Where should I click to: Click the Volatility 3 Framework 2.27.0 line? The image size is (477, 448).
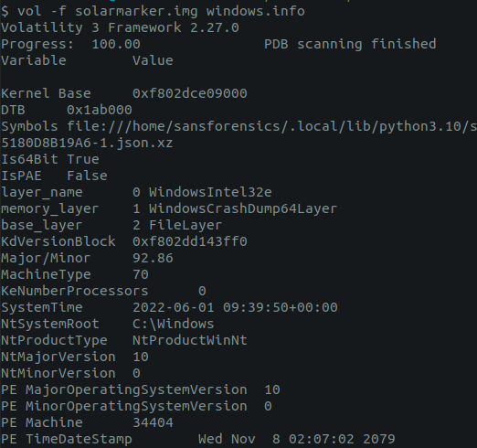pos(120,27)
